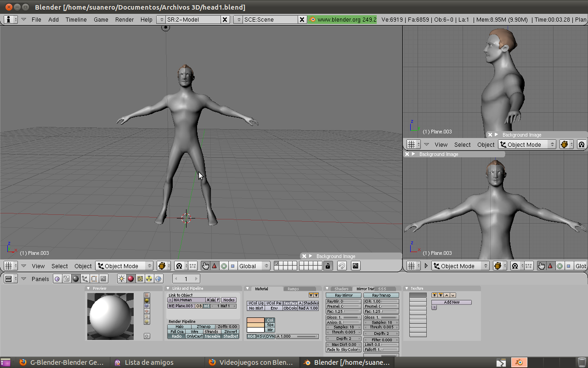Image resolution: width=588 pixels, height=368 pixels.
Task: Expand the SR:2-Model screen selector
Action: click(161, 19)
